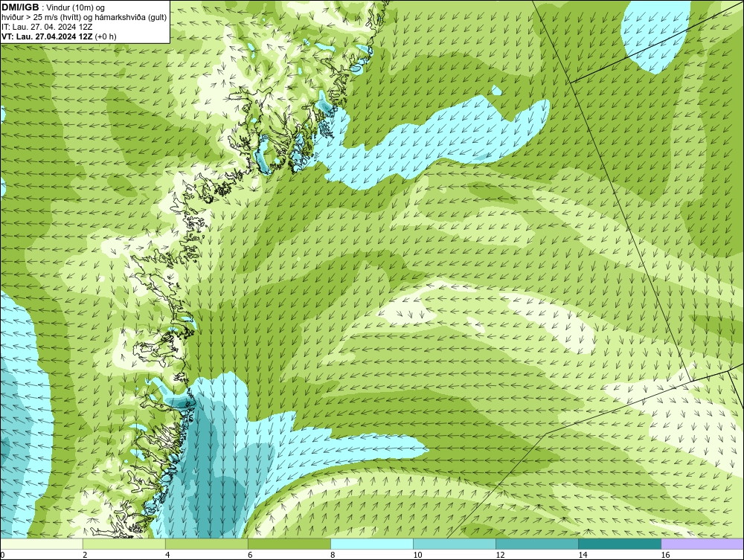Click the 12–14 m/s teal legend swatch
This screenshot has width=744, height=560.
point(536,544)
